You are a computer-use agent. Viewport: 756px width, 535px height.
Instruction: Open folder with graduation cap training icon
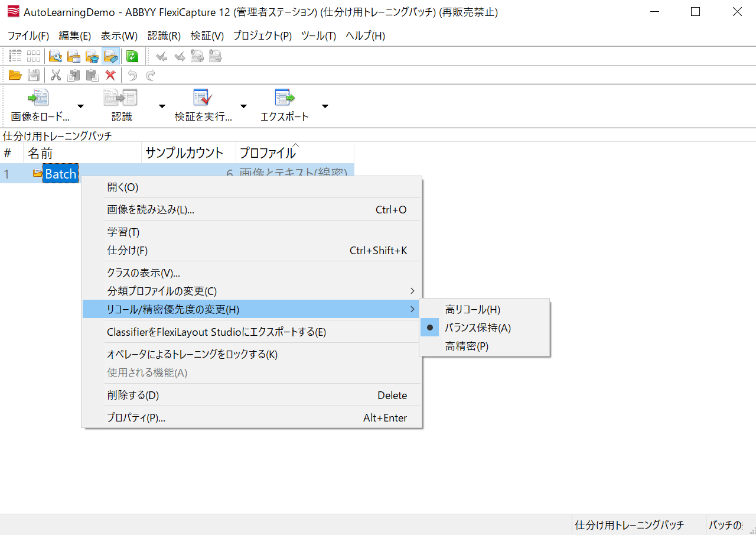(x=92, y=56)
